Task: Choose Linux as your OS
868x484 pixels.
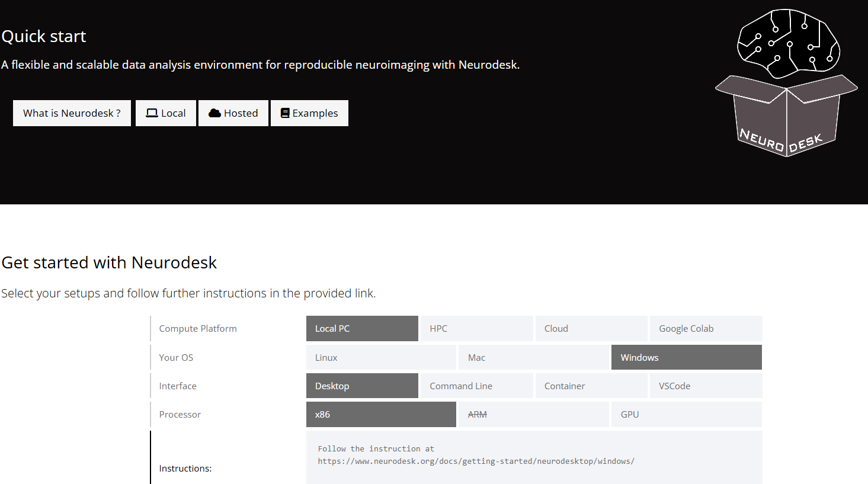Action: (381, 357)
